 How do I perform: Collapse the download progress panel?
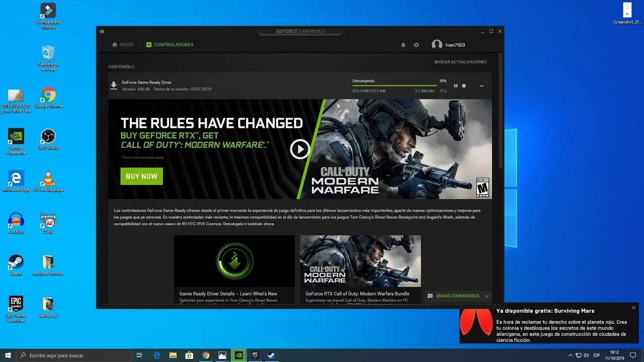pos(481,85)
